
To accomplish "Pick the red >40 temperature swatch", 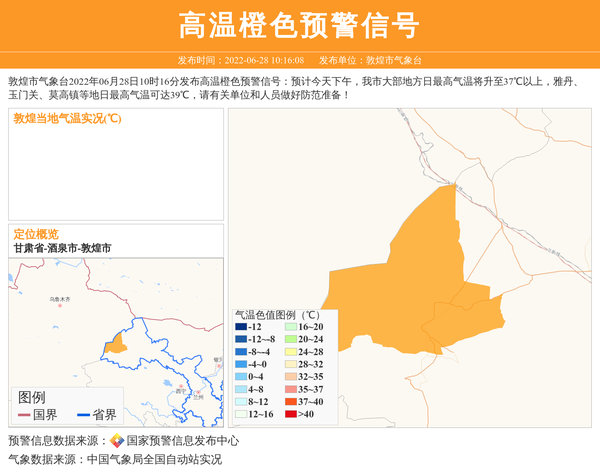I will click(x=291, y=414).
